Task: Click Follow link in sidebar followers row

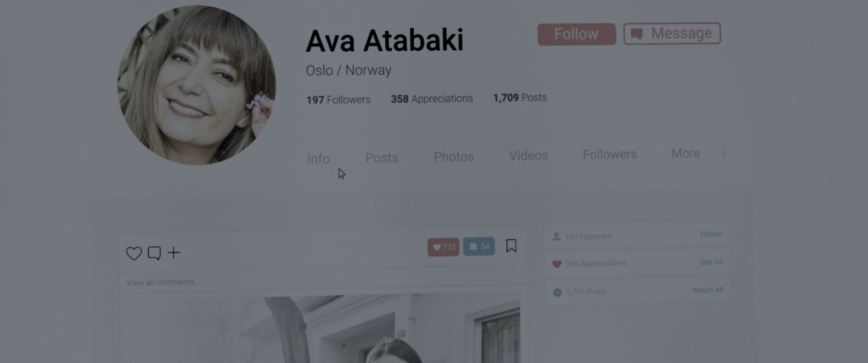Action: point(711,234)
